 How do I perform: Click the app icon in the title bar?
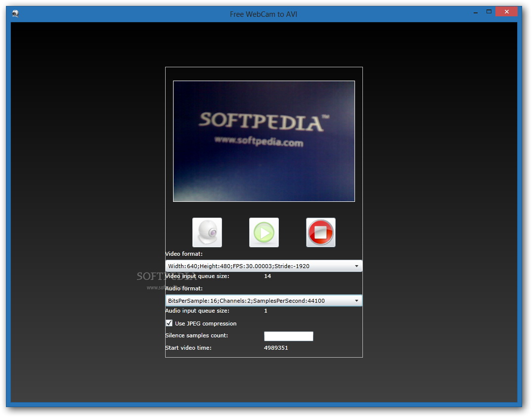tap(15, 13)
